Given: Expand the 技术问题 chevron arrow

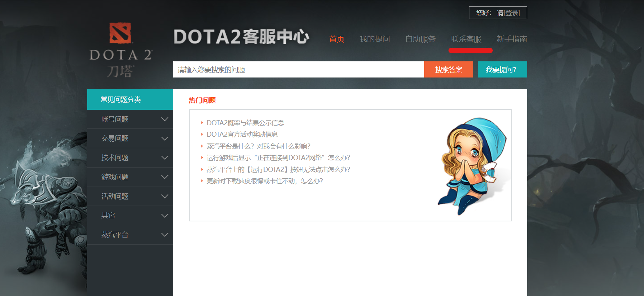Looking at the screenshot, I should (165, 158).
